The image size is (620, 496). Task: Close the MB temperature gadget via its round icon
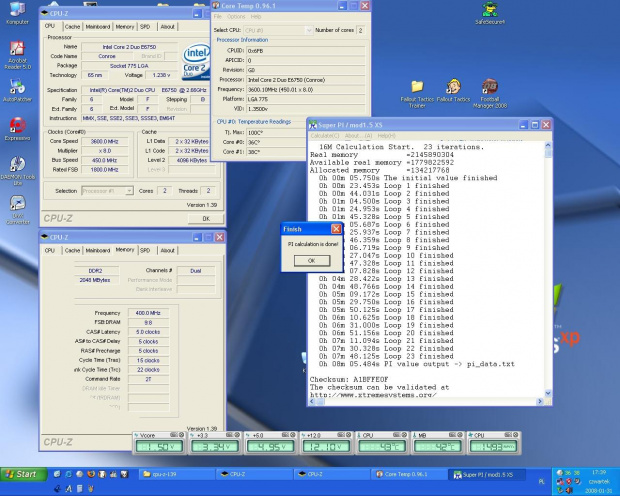(460, 435)
